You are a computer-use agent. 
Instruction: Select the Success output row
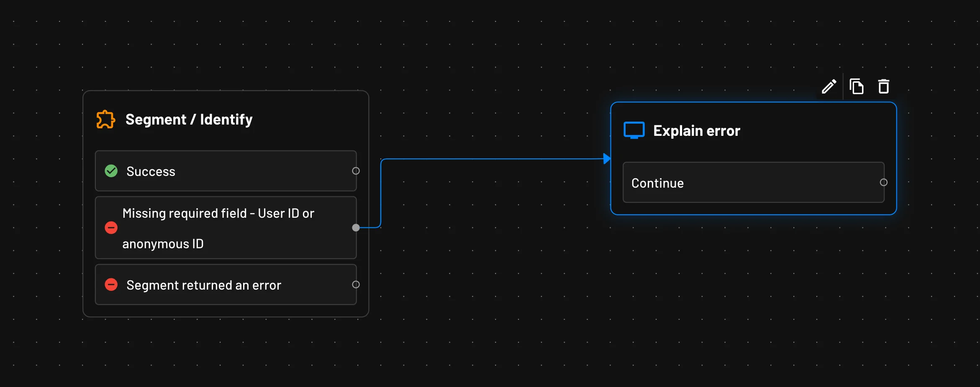(226, 171)
